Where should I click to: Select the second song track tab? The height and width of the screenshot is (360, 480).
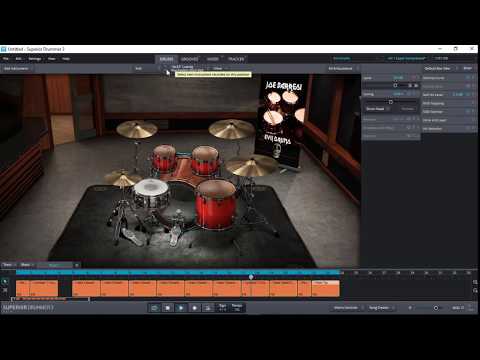27,265
